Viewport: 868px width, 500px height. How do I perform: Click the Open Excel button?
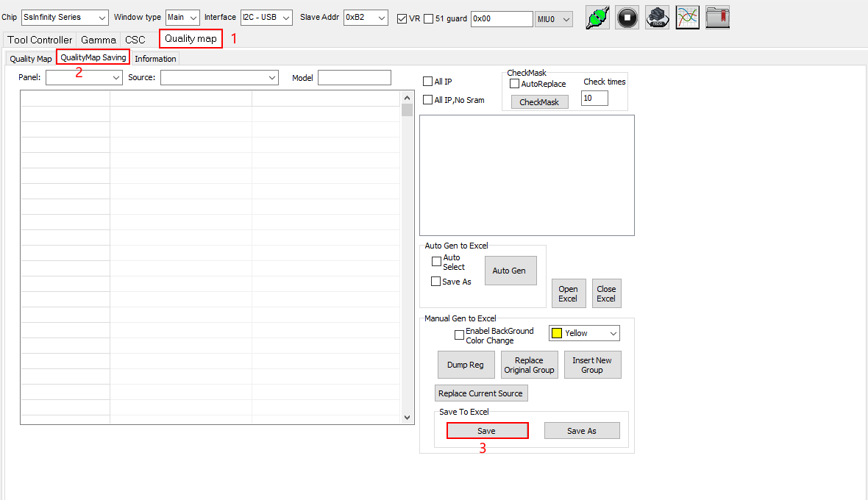tap(569, 293)
